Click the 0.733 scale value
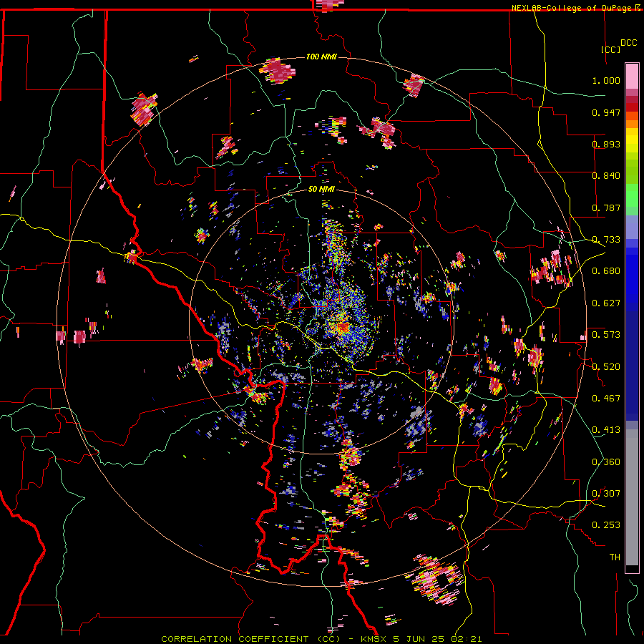 click(x=606, y=240)
